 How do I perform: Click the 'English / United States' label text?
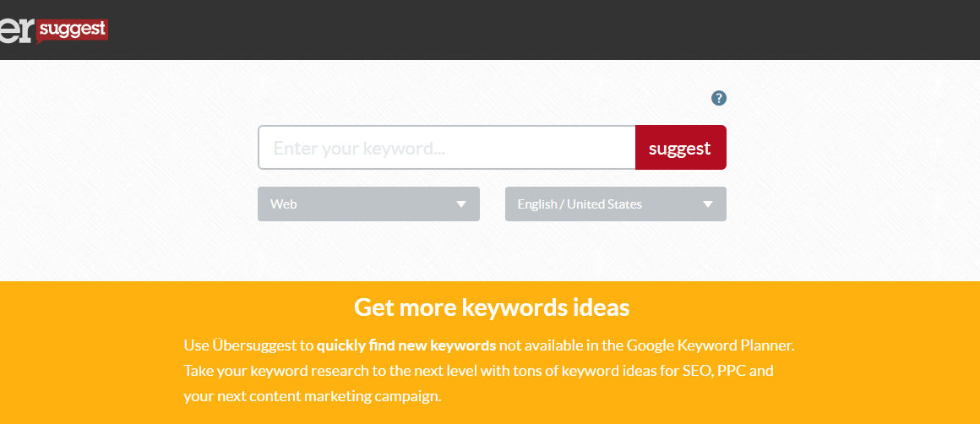580,204
